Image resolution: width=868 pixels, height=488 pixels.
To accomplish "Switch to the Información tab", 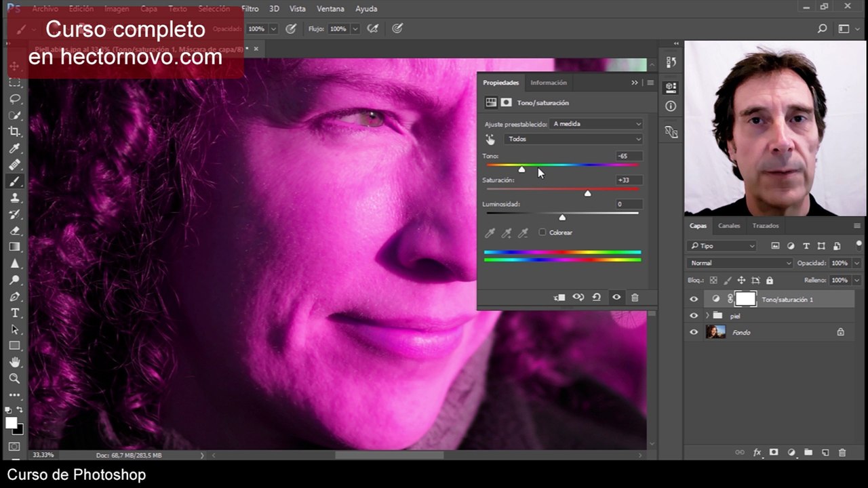I will pyautogui.click(x=549, y=83).
